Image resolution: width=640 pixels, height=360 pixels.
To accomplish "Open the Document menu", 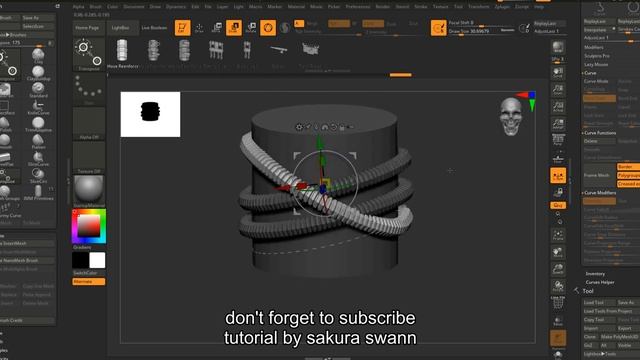I will 134,7.
